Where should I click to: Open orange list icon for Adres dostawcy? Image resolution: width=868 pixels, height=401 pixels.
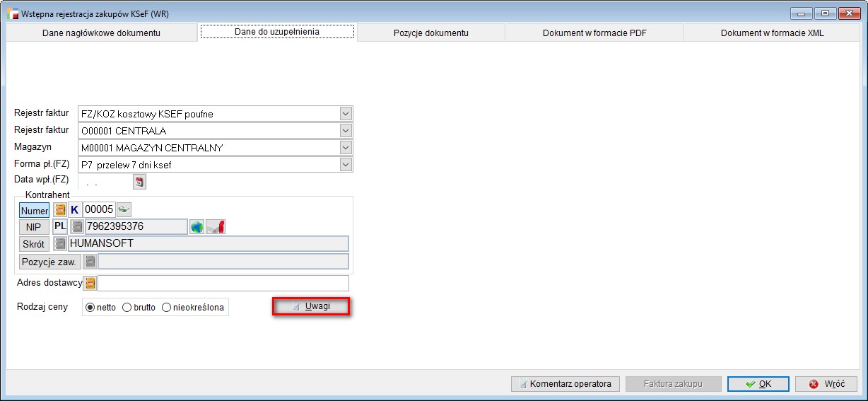(90, 284)
